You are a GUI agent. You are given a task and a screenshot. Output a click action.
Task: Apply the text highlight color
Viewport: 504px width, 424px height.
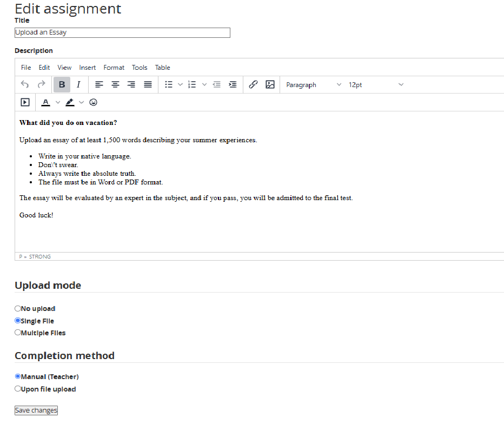click(70, 102)
